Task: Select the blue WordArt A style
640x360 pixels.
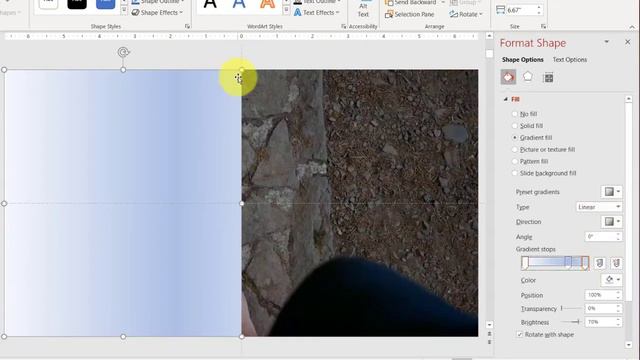Action: click(239, 4)
